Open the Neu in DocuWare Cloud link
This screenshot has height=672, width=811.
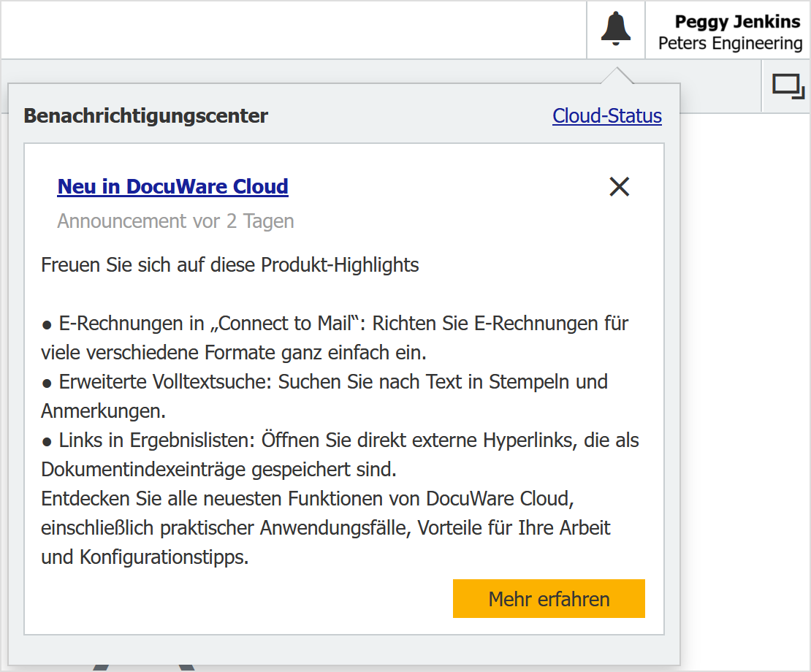point(172,187)
